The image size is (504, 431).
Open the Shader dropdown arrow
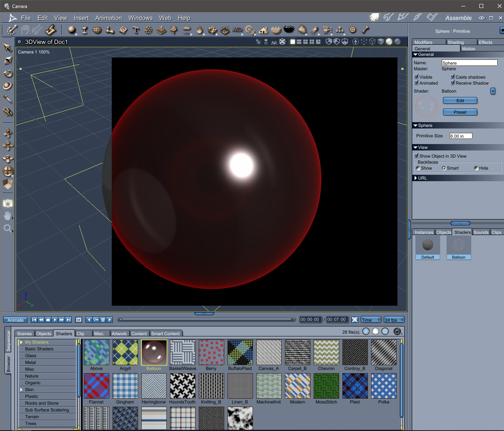pos(493,91)
